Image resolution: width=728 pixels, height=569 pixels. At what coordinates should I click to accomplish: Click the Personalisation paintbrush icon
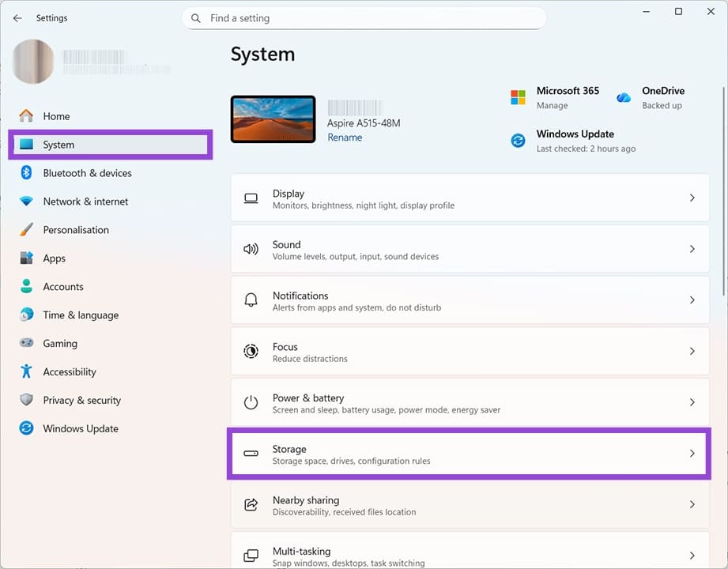[26, 229]
